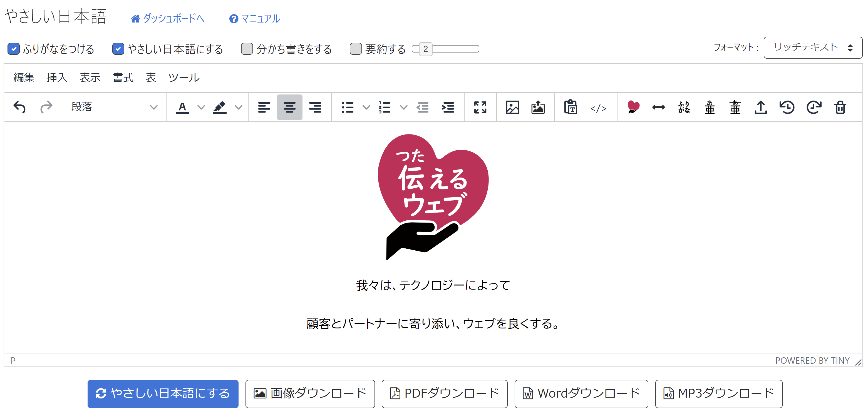Viewport: 868px width, 414px height.
Task: Click the horizontal double-arrow icon
Action: click(658, 108)
